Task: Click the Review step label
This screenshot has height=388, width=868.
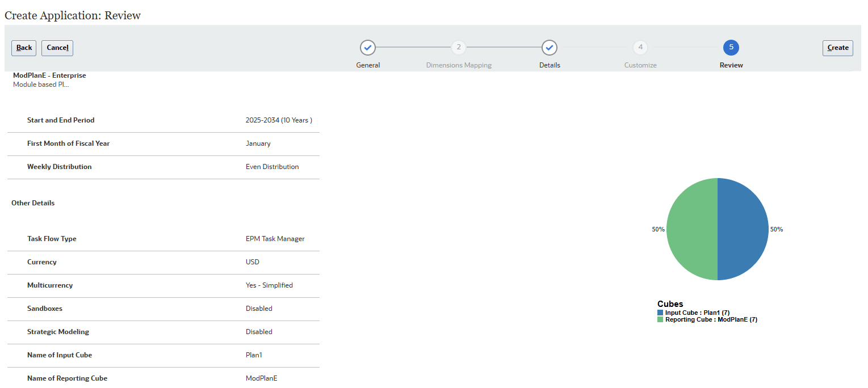Action: [731, 65]
